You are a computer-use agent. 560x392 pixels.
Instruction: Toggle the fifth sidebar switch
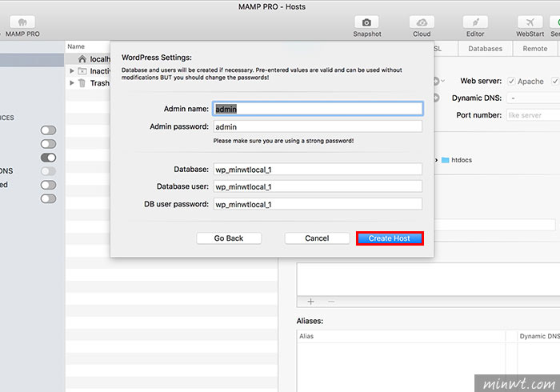[48, 185]
